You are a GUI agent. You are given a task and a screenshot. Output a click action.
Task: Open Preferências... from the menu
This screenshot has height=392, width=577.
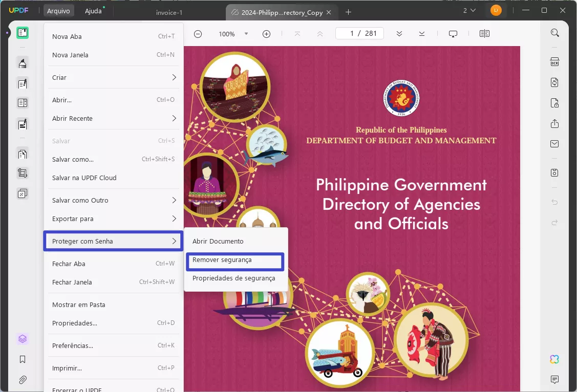click(113, 345)
